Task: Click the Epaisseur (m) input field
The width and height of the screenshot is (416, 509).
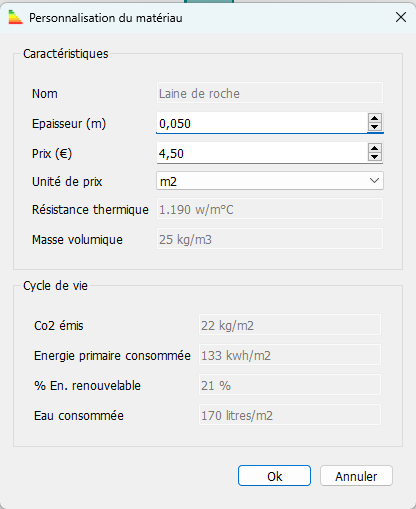Action: point(262,123)
